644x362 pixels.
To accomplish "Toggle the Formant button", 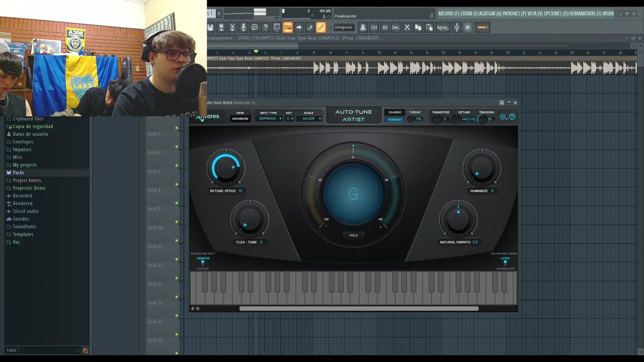I will [395, 120].
